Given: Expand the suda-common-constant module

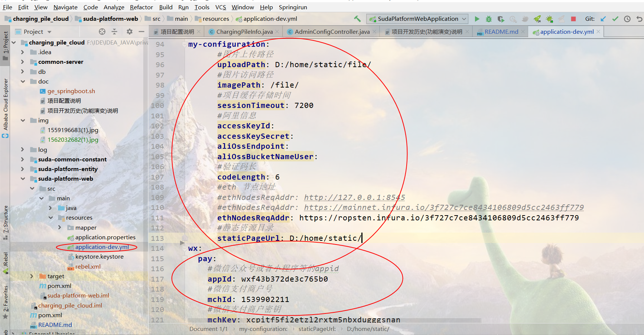Looking at the screenshot, I should tap(23, 160).
